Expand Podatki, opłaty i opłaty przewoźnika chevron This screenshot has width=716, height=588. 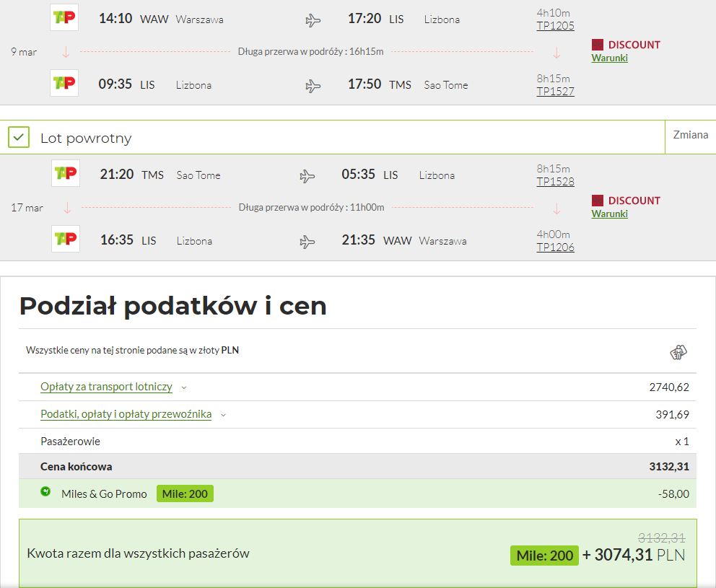tap(223, 415)
